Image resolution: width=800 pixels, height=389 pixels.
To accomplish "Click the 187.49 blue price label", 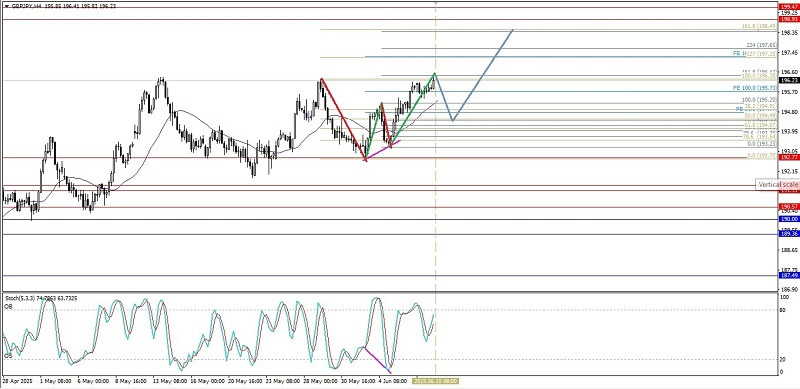I will (789, 275).
